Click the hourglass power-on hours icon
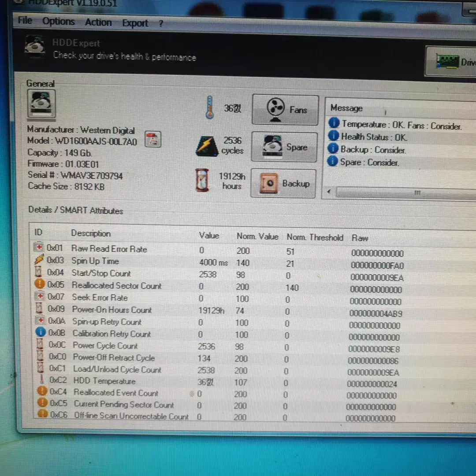This screenshot has height=476, width=476. [202, 180]
